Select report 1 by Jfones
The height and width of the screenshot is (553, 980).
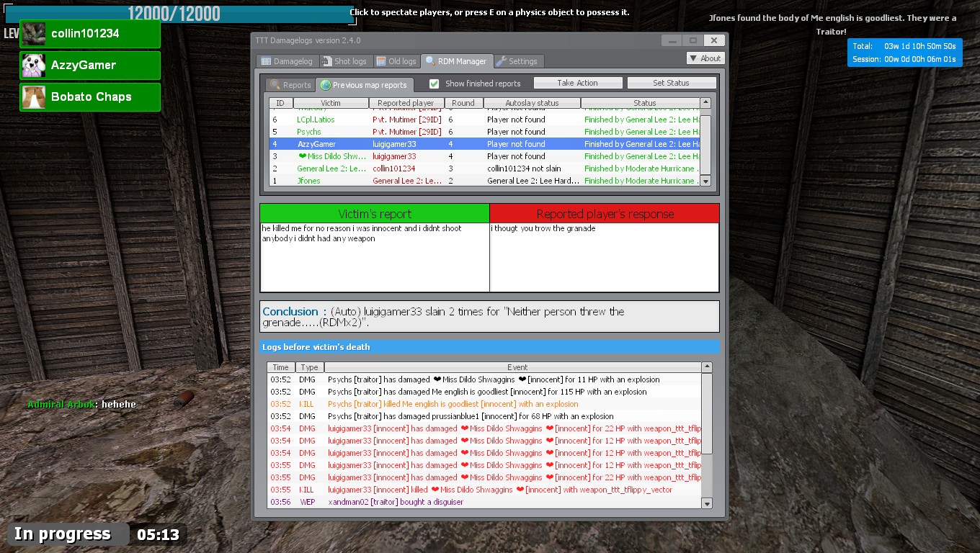(484, 181)
